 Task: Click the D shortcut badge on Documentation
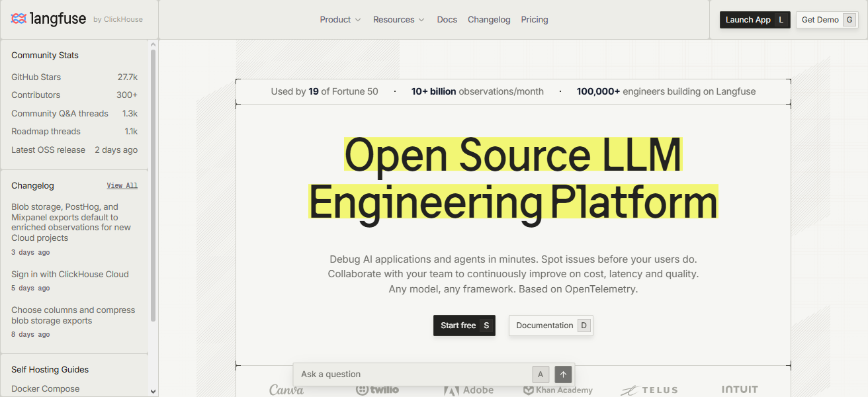tap(584, 326)
